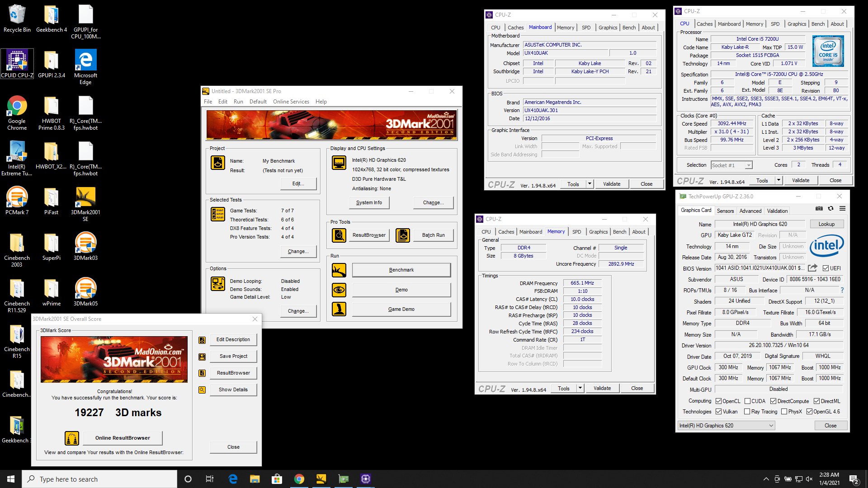Screen dimensions: 868x488
Task: Open the Online Services menu in 3DMark2001
Action: click(291, 102)
